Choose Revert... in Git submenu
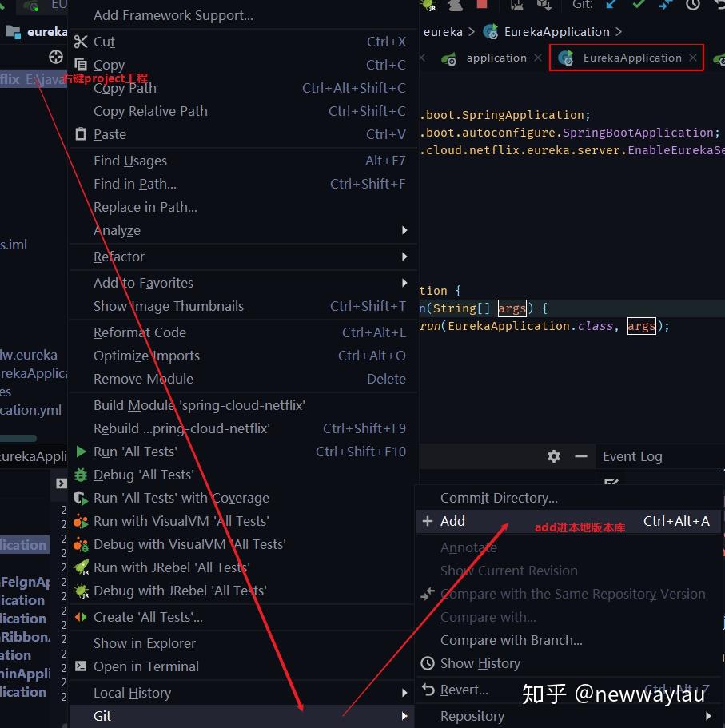 (x=568, y=690)
